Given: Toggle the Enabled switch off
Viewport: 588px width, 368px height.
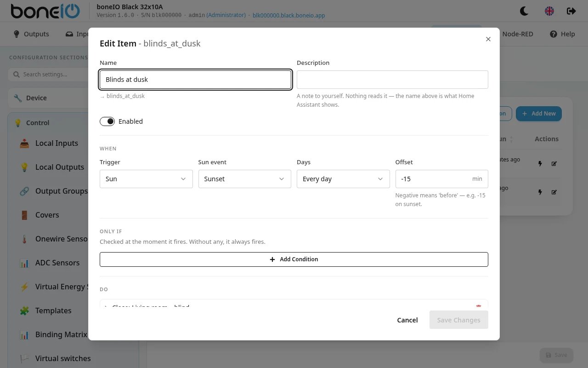Looking at the screenshot, I should click(x=107, y=121).
